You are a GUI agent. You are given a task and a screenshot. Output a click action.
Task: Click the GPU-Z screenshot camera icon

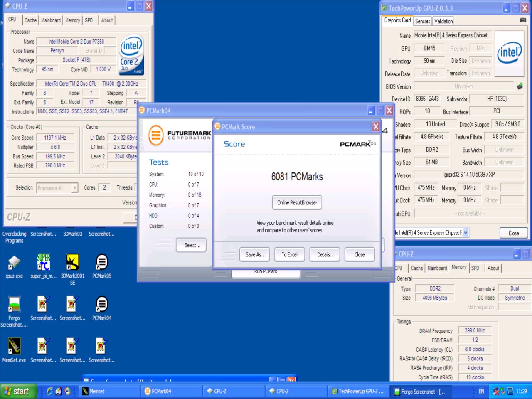click(523, 20)
